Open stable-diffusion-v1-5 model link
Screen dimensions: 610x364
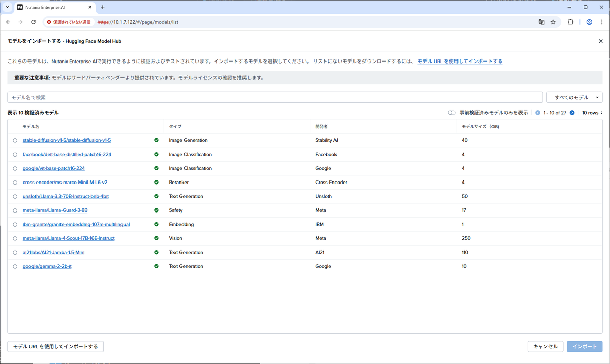pyautogui.click(x=67, y=140)
